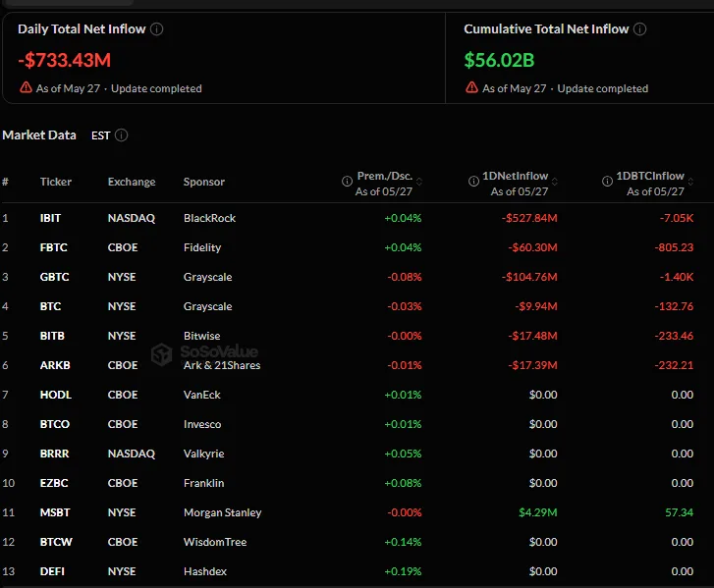Click info icon before 1DBTCInflow column header
The height and width of the screenshot is (588, 714).
[608, 182]
